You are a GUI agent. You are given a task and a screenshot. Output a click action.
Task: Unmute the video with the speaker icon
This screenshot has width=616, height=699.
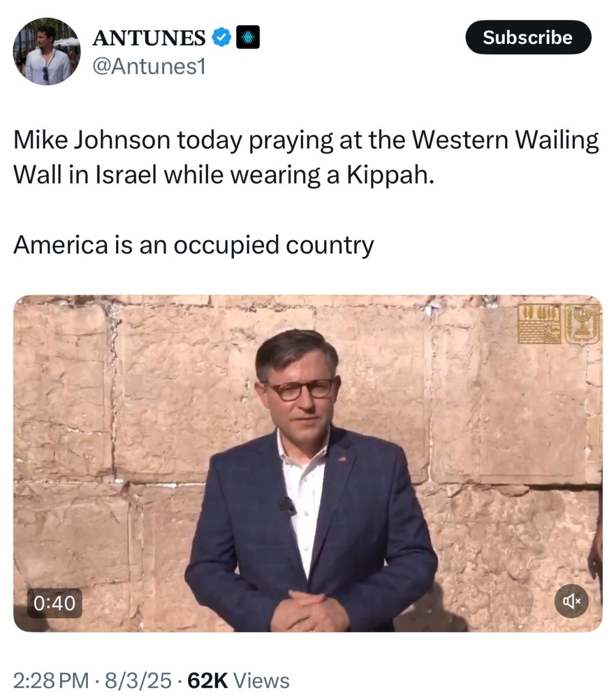[571, 601]
